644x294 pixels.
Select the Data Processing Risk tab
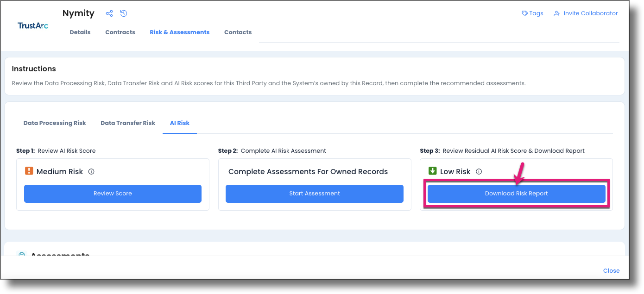(x=55, y=123)
